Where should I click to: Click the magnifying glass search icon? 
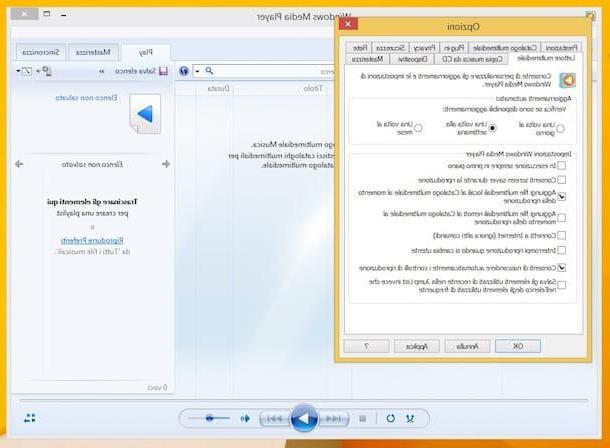click(209, 71)
